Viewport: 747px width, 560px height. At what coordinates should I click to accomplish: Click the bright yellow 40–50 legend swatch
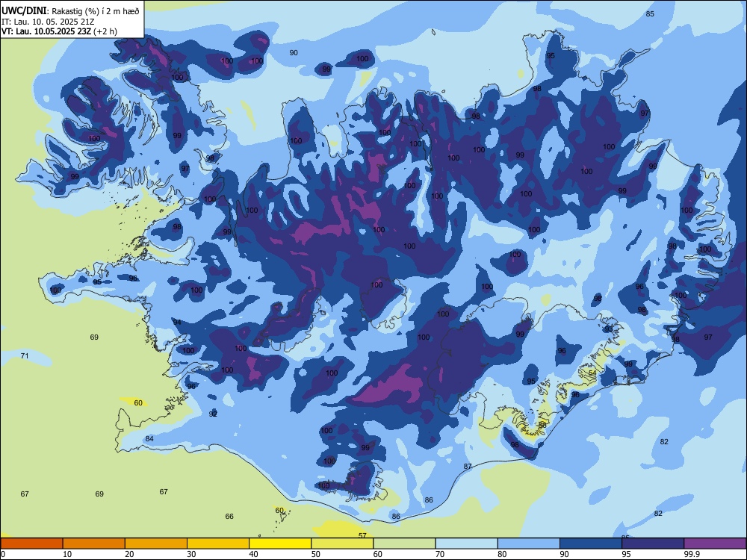(x=280, y=544)
